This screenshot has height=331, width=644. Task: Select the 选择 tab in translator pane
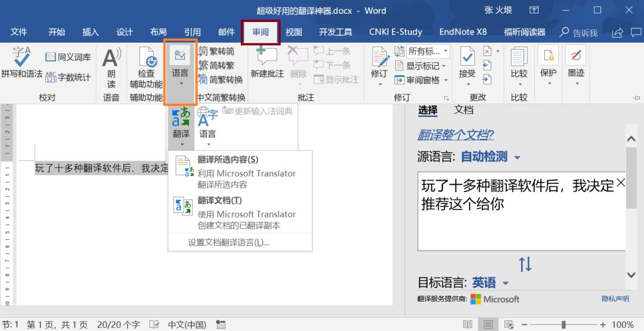point(428,110)
